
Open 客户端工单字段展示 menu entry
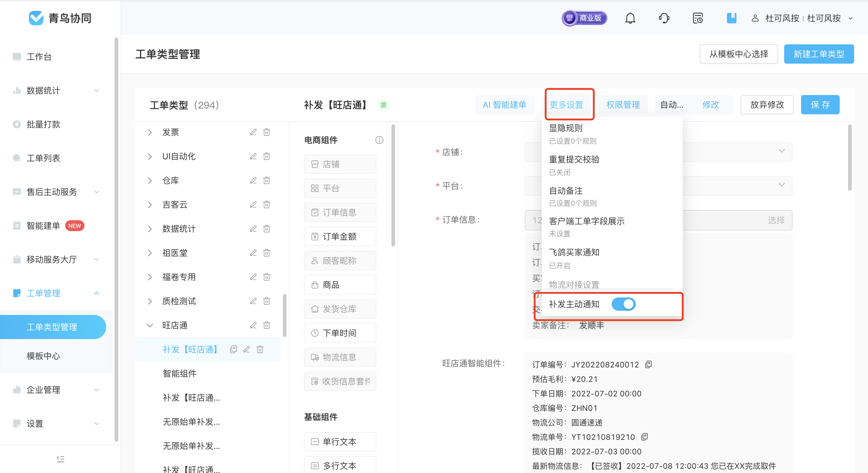pyautogui.click(x=587, y=221)
